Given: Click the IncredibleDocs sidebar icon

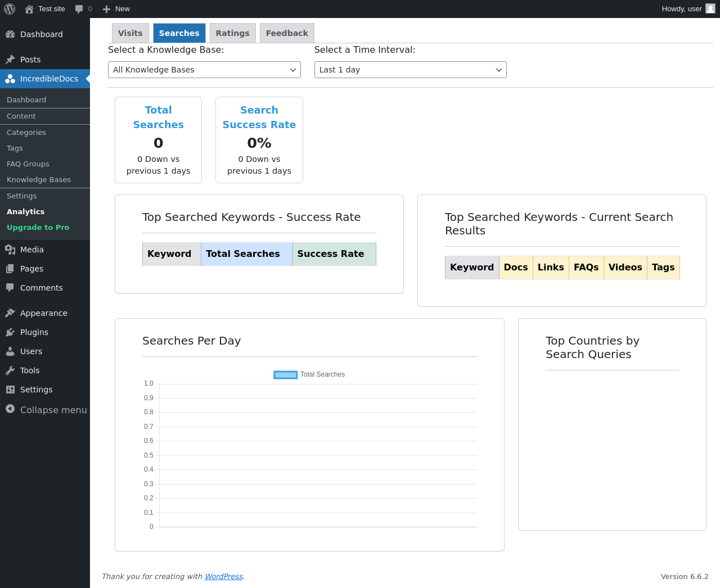Looking at the screenshot, I should [x=10, y=79].
